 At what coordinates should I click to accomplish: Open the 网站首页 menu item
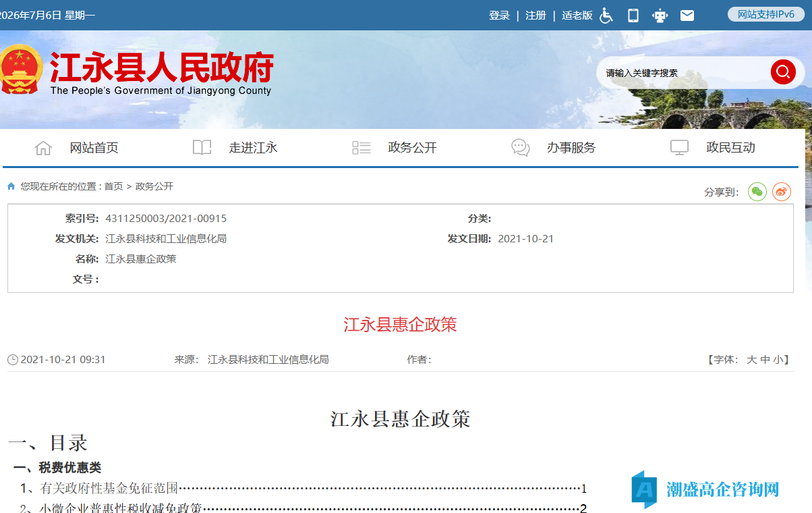click(x=94, y=148)
